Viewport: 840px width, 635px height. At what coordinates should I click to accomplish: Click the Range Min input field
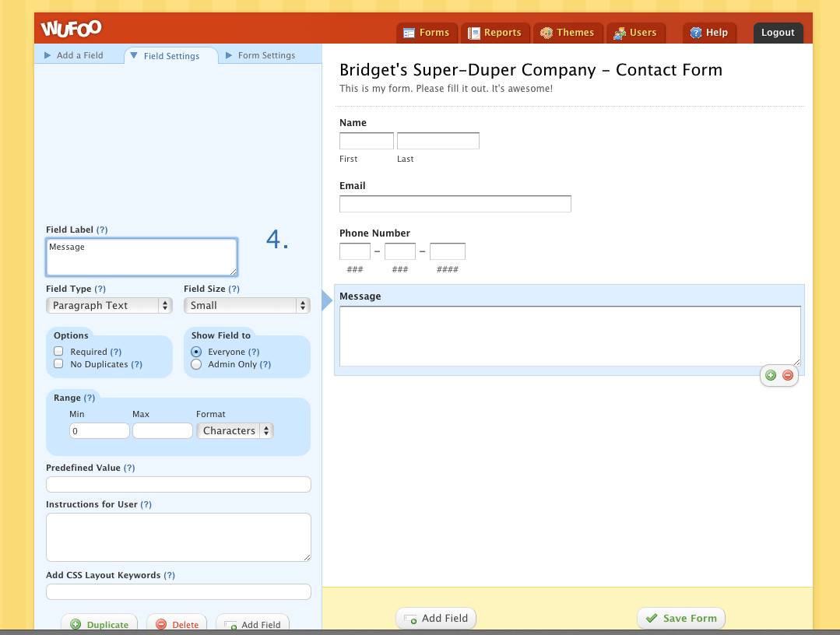pyautogui.click(x=100, y=431)
